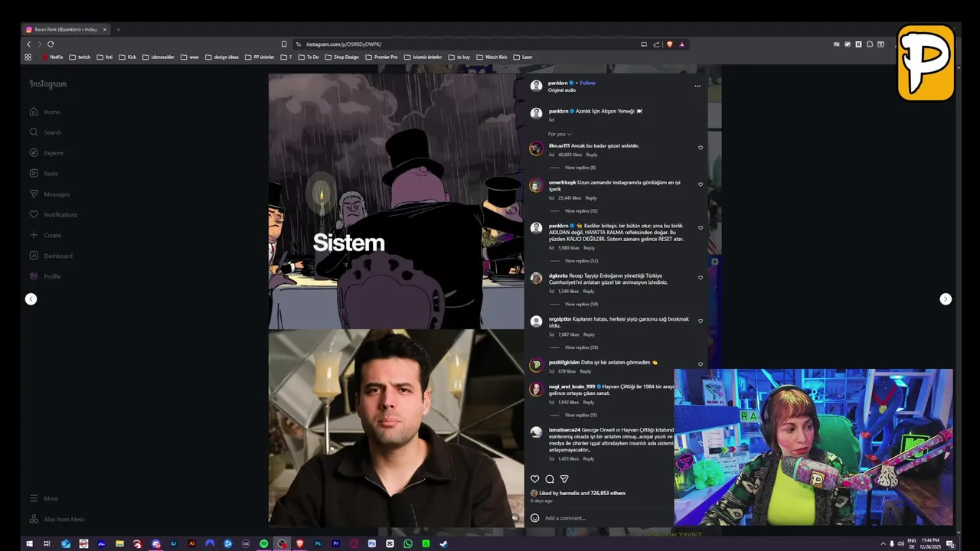Like pankbrn's pinned Kediler comment

(701, 228)
